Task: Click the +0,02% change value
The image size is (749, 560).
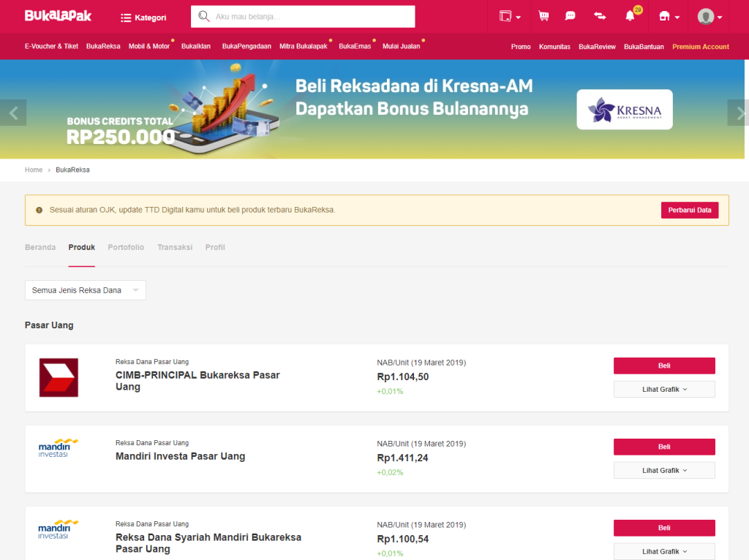Action: point(390,472)
